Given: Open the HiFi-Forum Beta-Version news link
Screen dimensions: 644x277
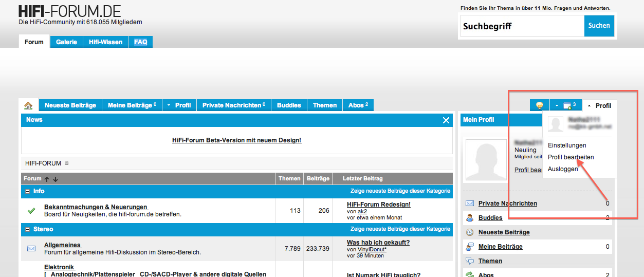Looking at the screenshot, I should pyautogui.click(x=237, y=140).
